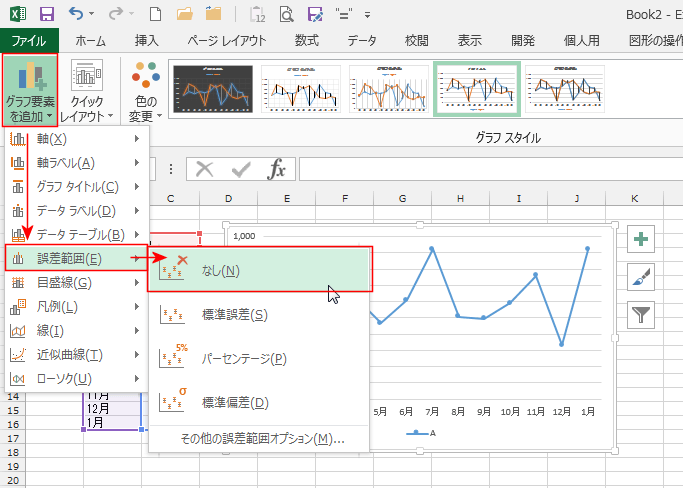Screen dimensions: 683x488
Task: Switch to the 挿入 ribbon tab
Action: point(147,41)
